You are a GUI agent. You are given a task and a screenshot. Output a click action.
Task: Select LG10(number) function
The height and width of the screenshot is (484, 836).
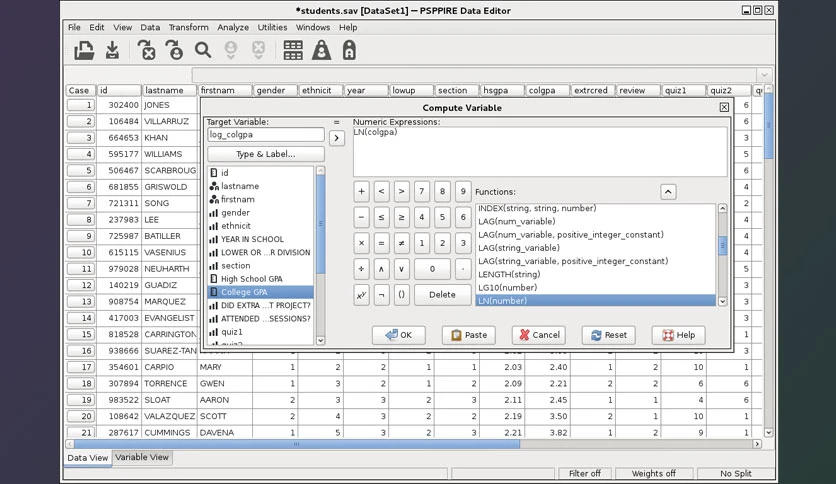[596, 287]
